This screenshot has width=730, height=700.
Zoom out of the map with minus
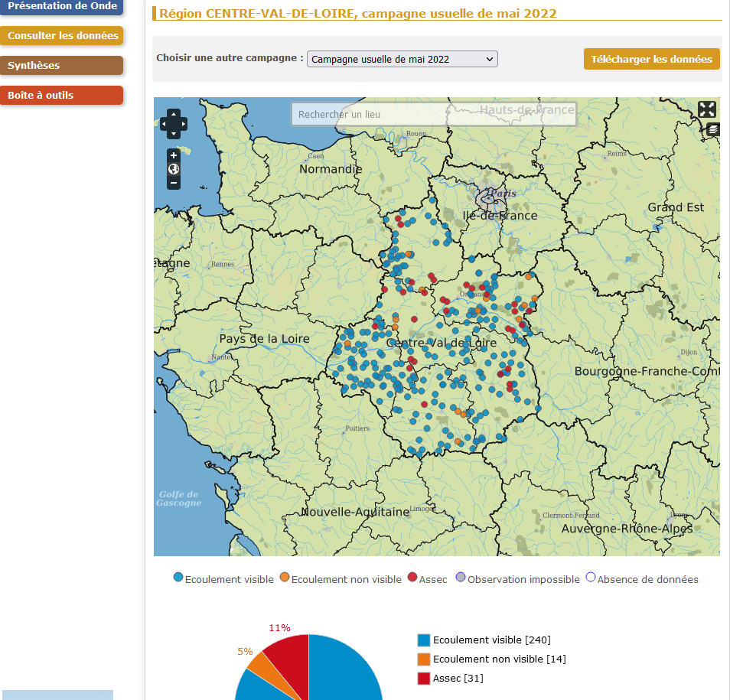tap(174, 183)
